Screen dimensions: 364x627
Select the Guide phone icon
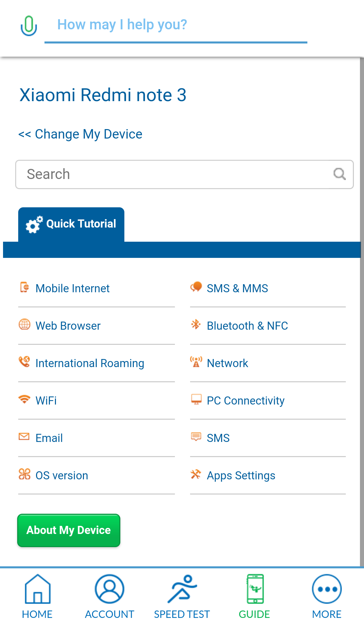(255, 589)
